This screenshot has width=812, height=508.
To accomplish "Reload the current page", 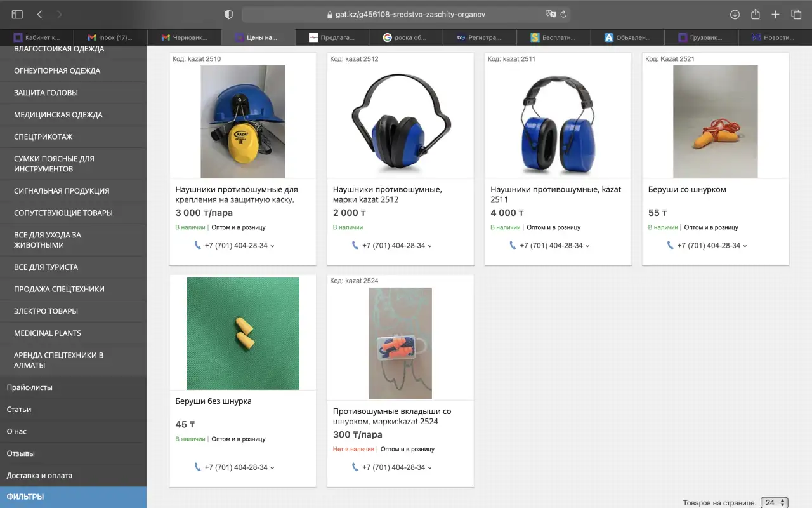I will point(563,14).
